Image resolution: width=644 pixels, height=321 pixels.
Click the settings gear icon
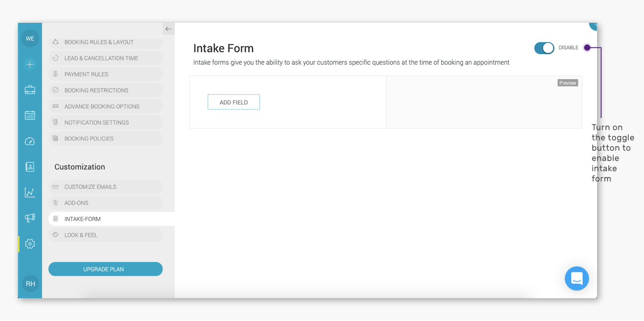pos(30,244)
